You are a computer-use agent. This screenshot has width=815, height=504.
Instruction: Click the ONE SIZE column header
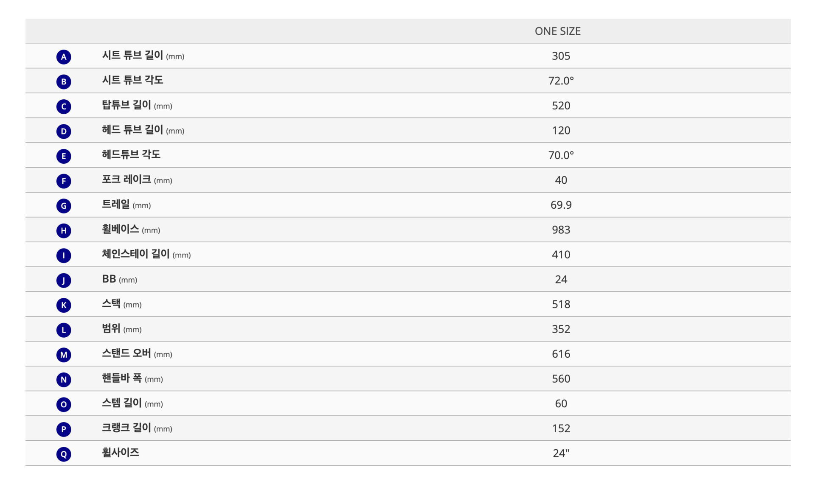point(557,31)
